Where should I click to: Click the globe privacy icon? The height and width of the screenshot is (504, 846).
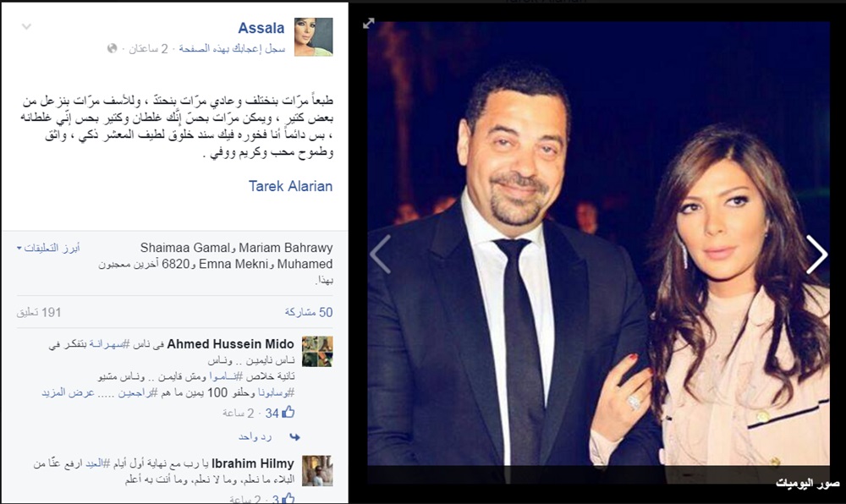(x=113, y=48)
